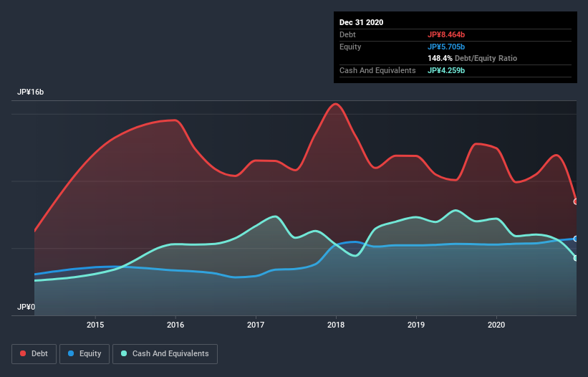
Task: Click the Dec 31 2020 tooltip date
Action: [361, 22]
